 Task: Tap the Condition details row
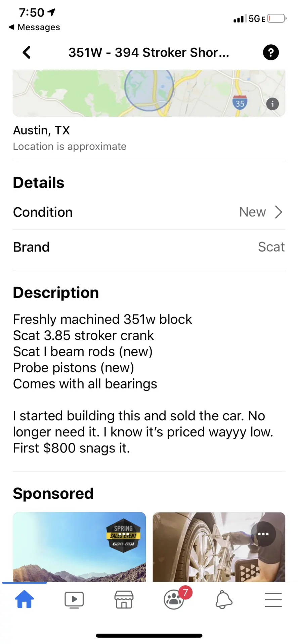149,212
